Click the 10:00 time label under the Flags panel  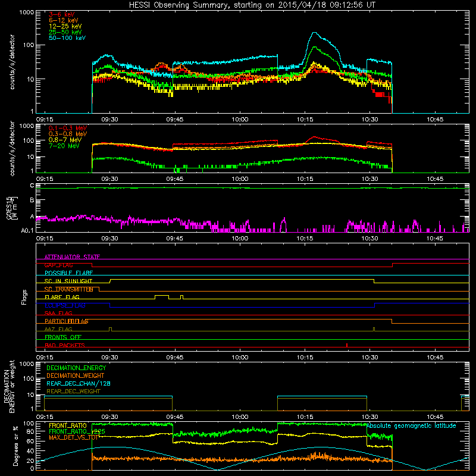coord(240,358)
